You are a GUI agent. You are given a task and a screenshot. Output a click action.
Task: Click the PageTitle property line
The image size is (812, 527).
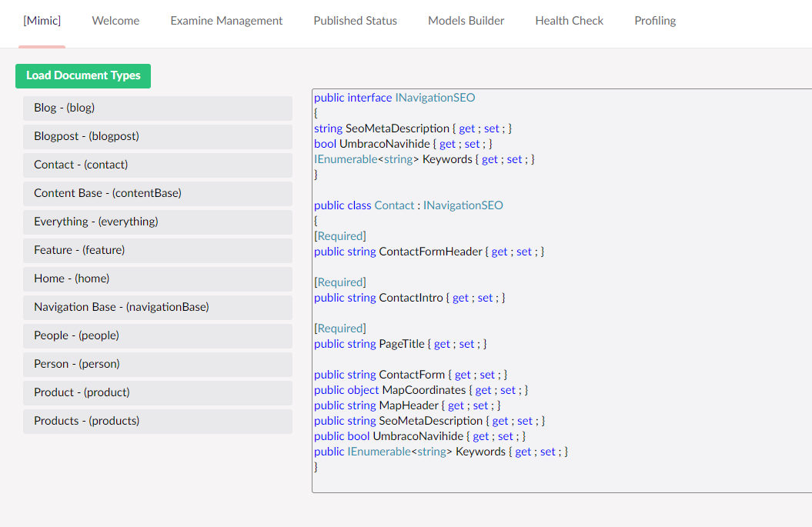click(399, 344)
